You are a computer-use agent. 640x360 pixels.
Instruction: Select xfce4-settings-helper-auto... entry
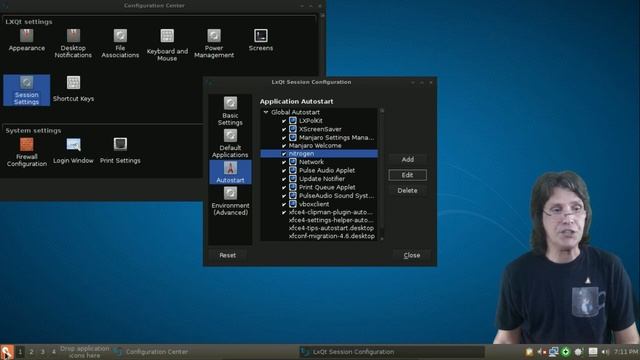click(331, 220)
